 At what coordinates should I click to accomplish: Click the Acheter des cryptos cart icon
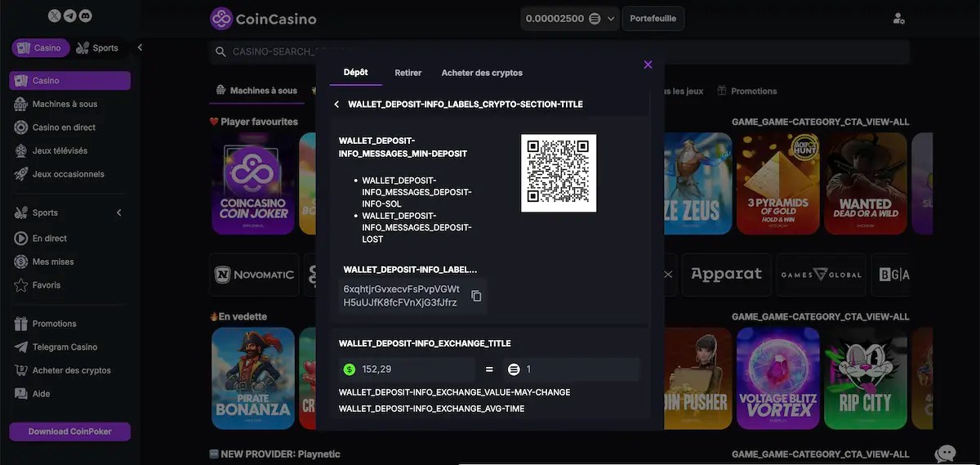[x=21, y=370]
